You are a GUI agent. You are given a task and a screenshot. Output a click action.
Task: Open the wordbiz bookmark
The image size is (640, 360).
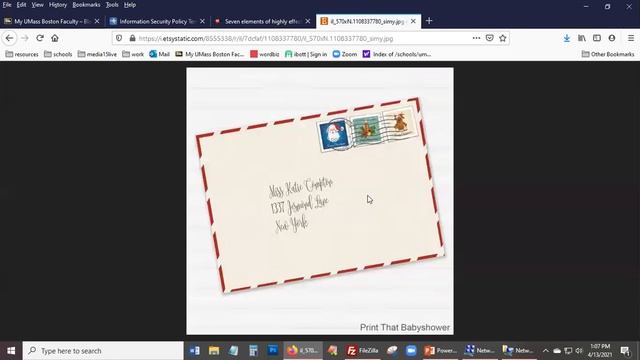coord(264,54)
